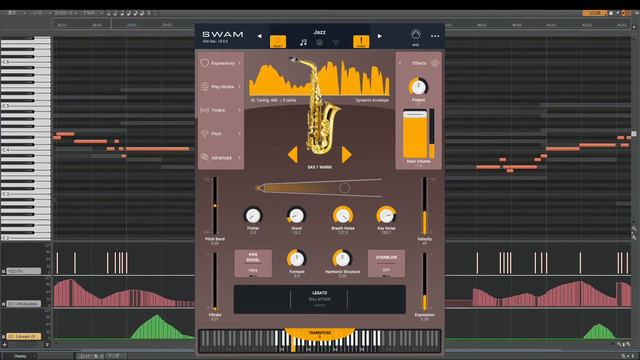Click the Breath Noise knob
Viewport: 640px width, 360px height.
tap(343, 216)
